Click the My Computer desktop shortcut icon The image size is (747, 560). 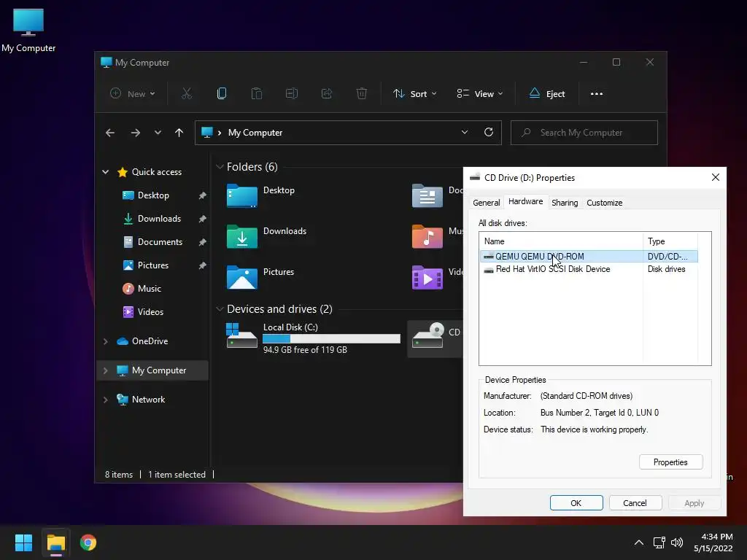point(28,30)
